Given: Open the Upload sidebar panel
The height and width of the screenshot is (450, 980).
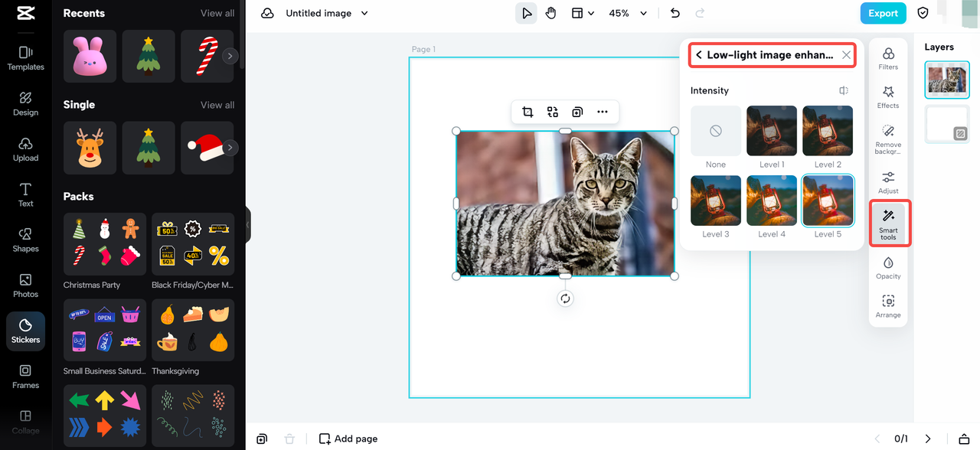Looking at the screenshot, I should [25, 148].
